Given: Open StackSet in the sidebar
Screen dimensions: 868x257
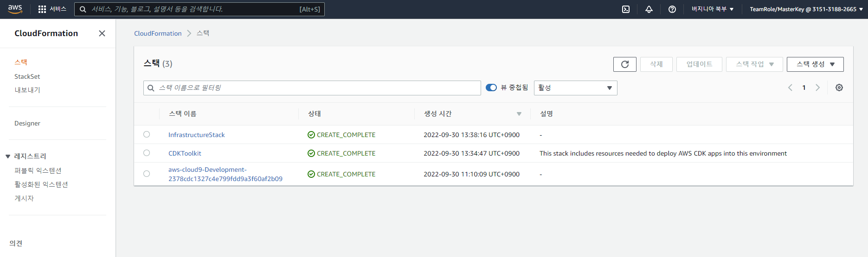Looking at the screenshot, I should pyautogui.click(x=27, y=76).
